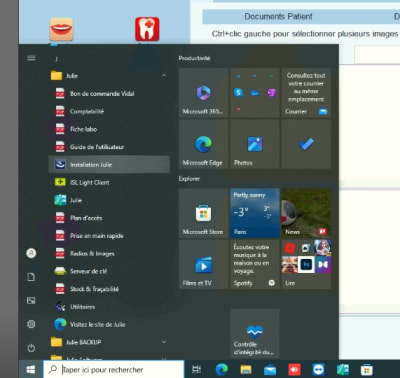
Task: Click the power icon in Start sidebar
Action: (31, 348)
